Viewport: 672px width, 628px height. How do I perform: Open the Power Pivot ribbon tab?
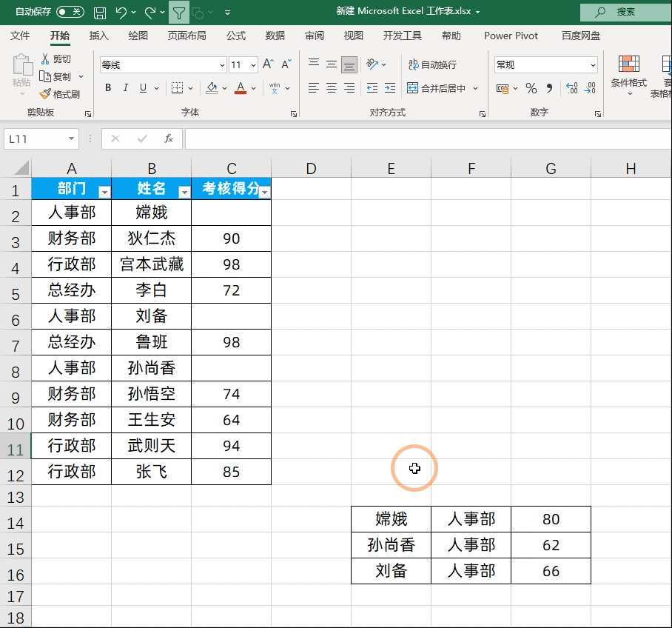point(511,35)
